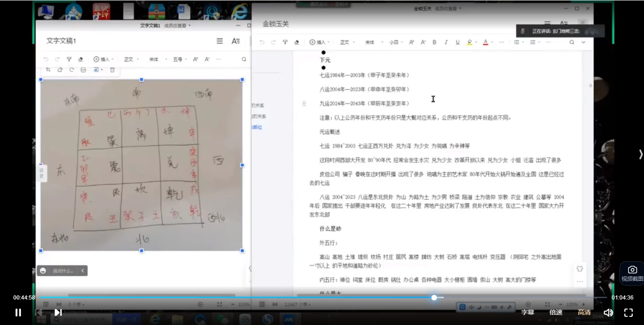Viewport: 644px width, 325px height.
Task: Open the hamburger menu in 文字文稿1
Action: tap(220, 41)
